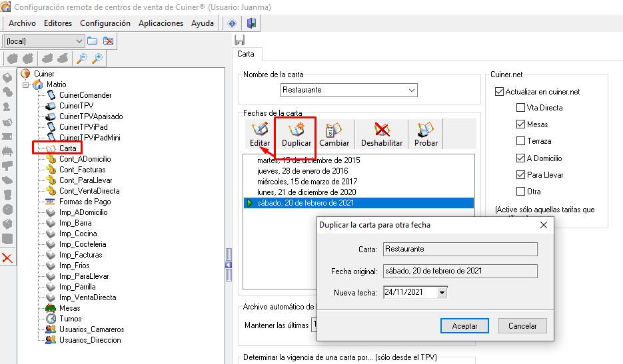Select CuinerTPViPad in the tree
The height and width of the screenshot is (364, 623).
click(83, 127)
